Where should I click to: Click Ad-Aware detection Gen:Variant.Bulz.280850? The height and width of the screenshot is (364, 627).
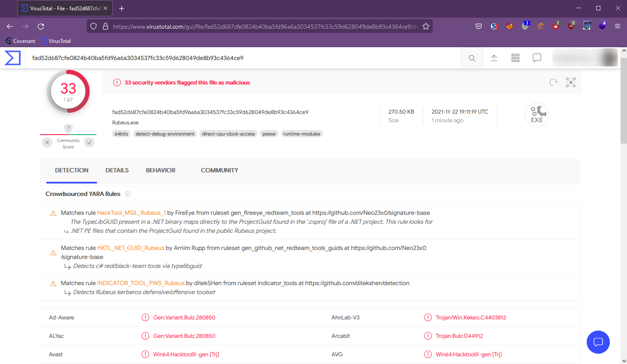point(184,318)
